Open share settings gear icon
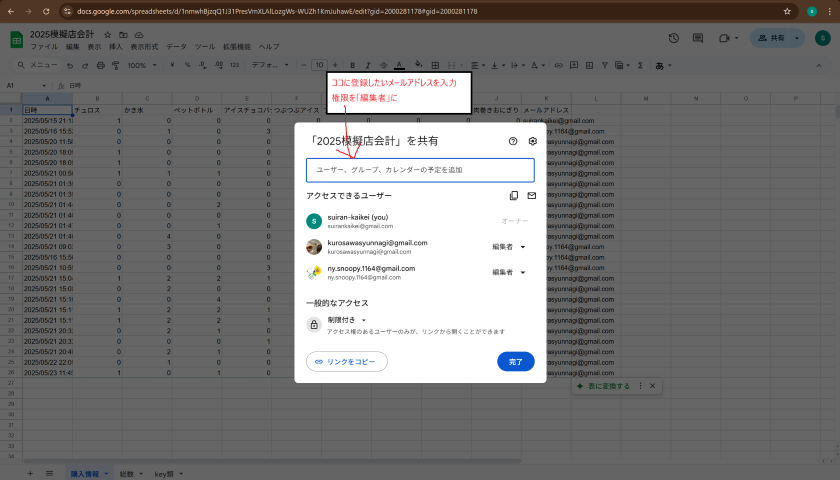 (532, 141)
